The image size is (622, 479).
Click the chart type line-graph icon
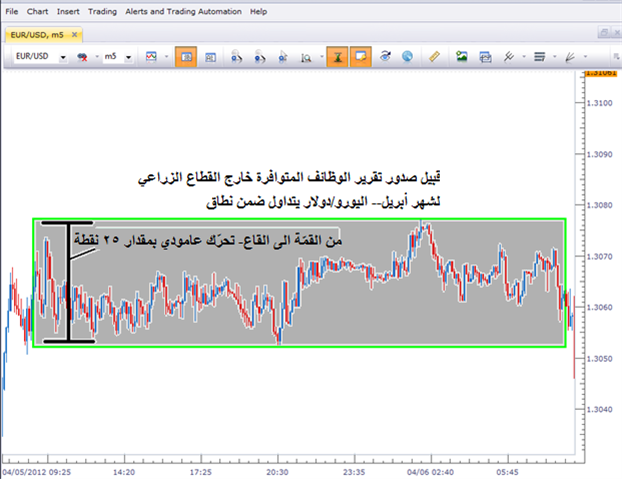pos(151,57)
